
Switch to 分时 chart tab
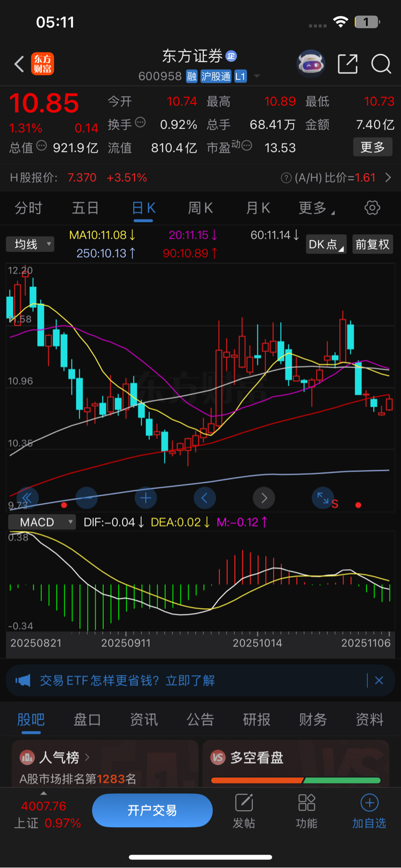point(28,208)
